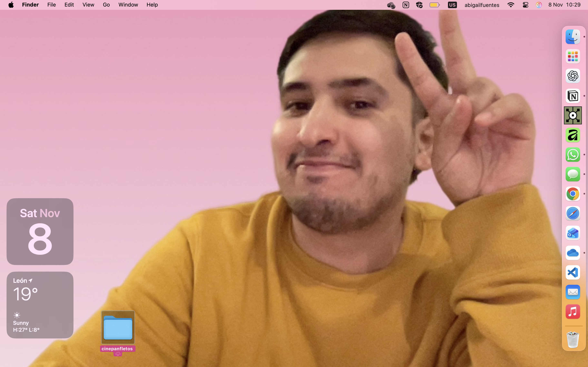The height and width of the screenshot is (367, 588).
Task: Open the Go menu
Action: (106, 5)
